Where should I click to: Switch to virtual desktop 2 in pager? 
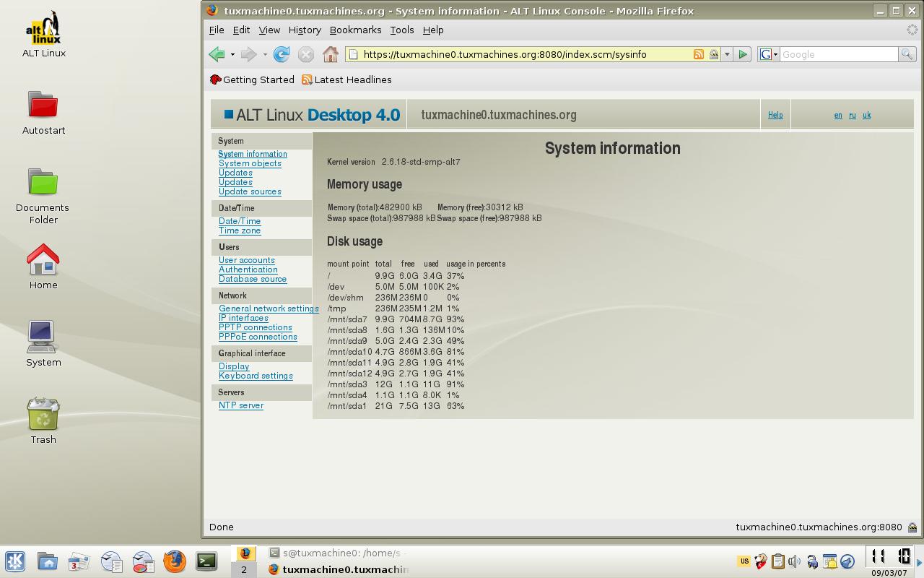244,569
